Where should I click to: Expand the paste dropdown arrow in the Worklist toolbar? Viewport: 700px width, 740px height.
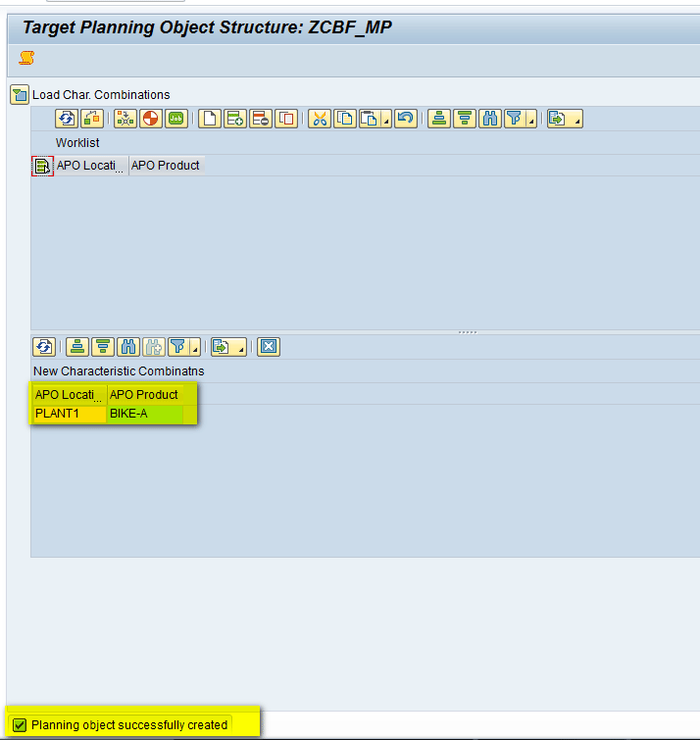coord(385,121)
